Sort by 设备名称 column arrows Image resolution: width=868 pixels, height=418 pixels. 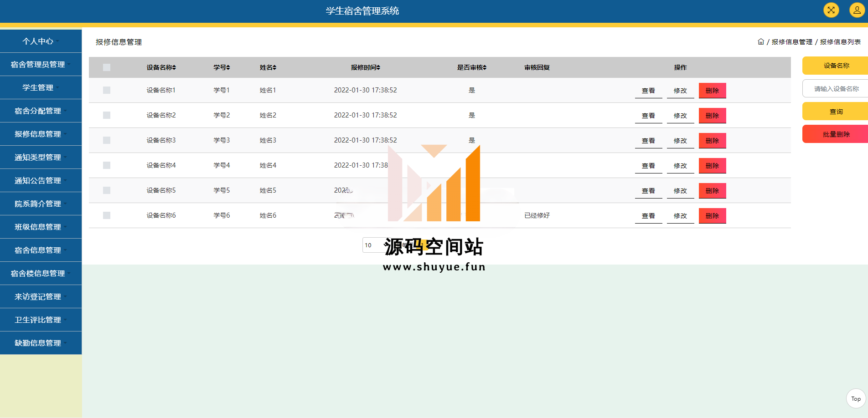[174, 67]
